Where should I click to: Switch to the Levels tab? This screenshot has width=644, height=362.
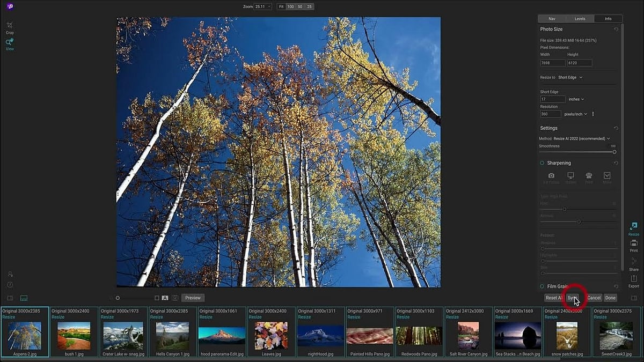(x=580, y=19)
